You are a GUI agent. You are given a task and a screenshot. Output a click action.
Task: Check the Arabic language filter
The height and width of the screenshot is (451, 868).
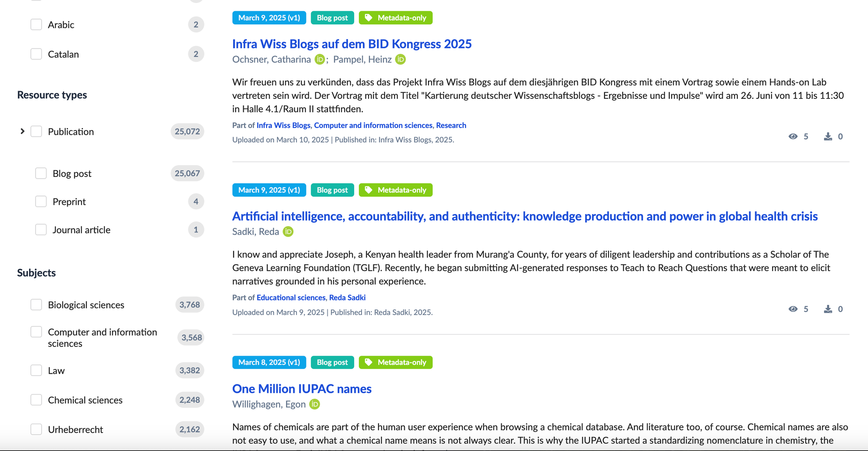tap(36, 25)
